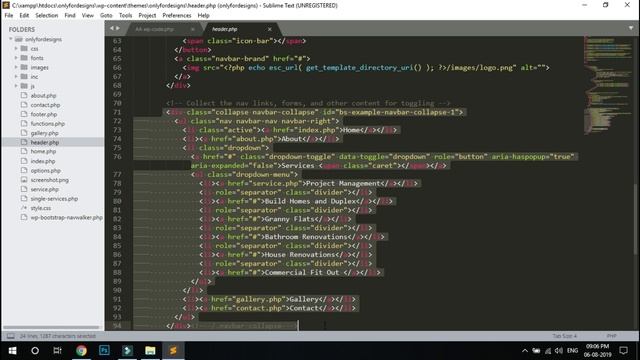Open service.php in the sidebar
640x360 pixels.
coord(44,189)
